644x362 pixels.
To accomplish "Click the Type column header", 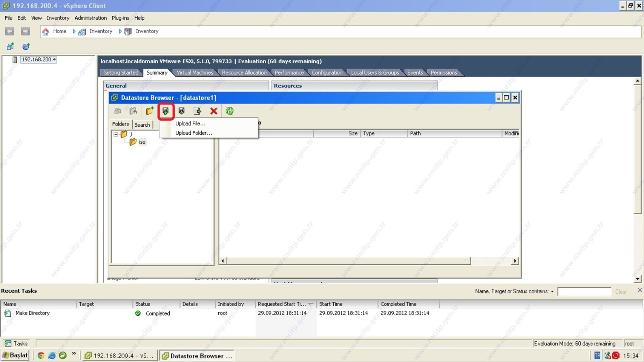I will tap(384, 133).
